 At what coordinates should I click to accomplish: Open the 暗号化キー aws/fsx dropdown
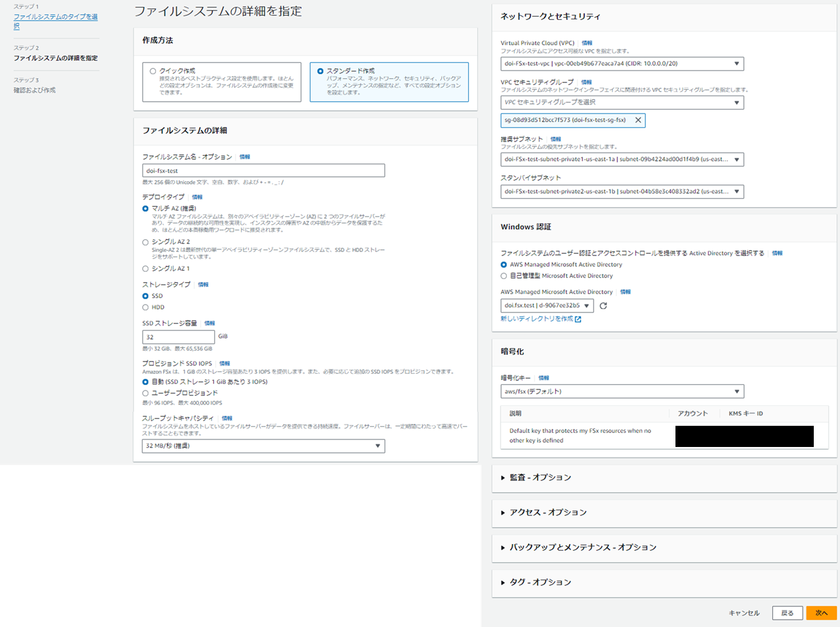[622, 391]
